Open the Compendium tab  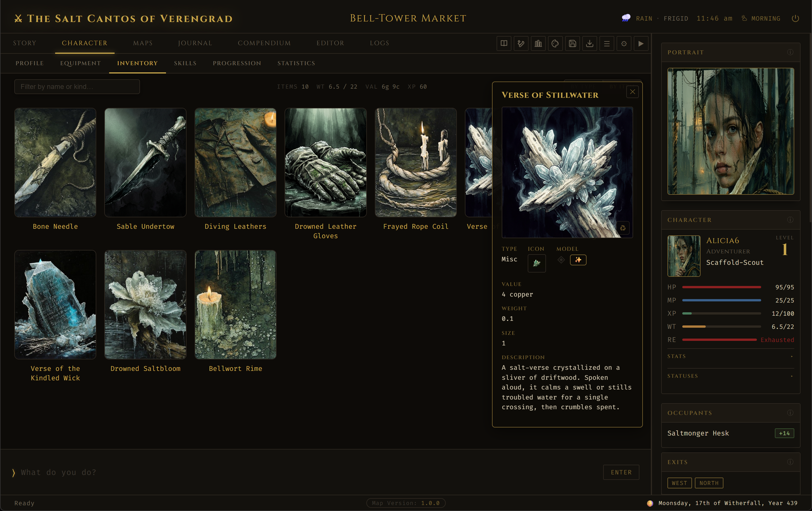tap(264, 43)
